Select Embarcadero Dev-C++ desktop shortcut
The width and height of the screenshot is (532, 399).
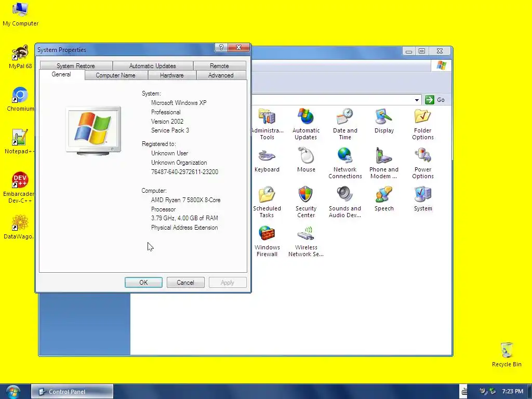19,187
